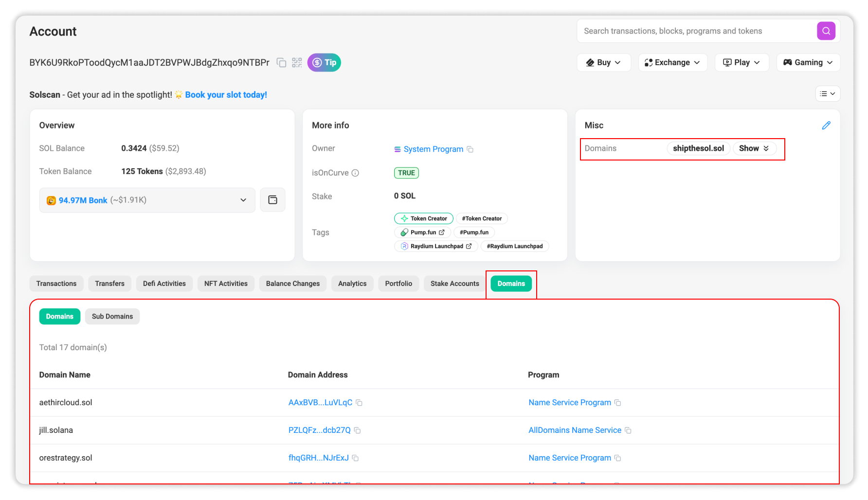Expand the Show domains list
Viewport: 868px width, 500px height.
(754, 148)
